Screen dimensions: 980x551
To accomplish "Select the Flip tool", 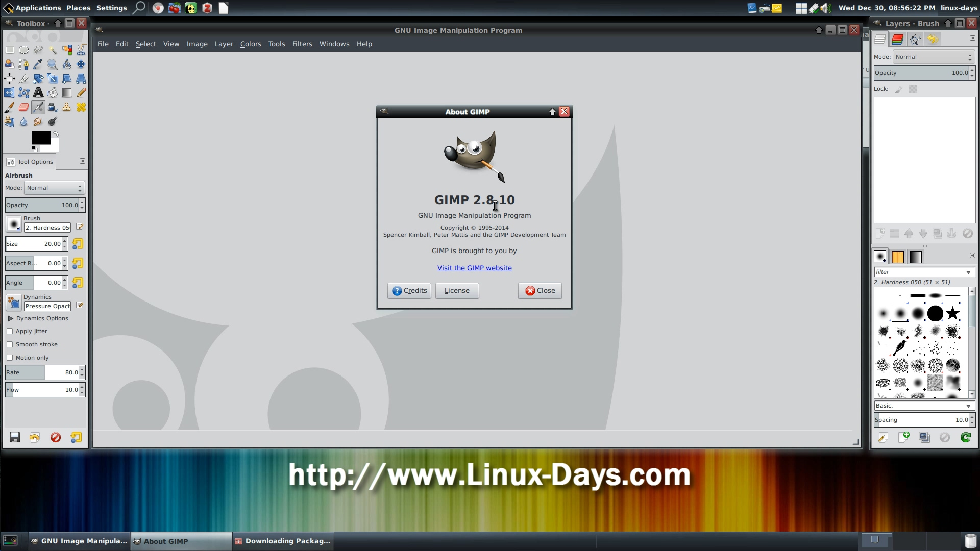I will click(x=10, y=93).
